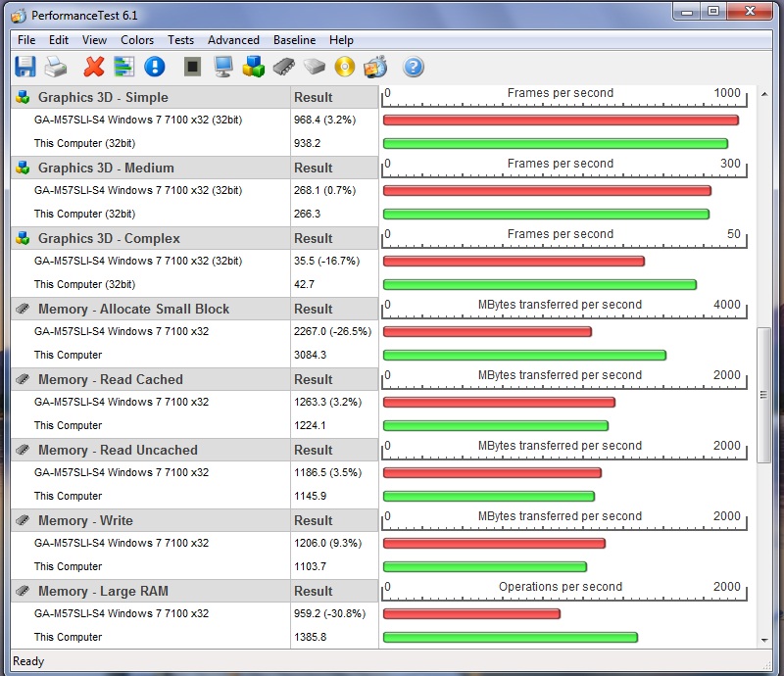
Task: Click the blue question mark help icon
Action: pos(414,67)
